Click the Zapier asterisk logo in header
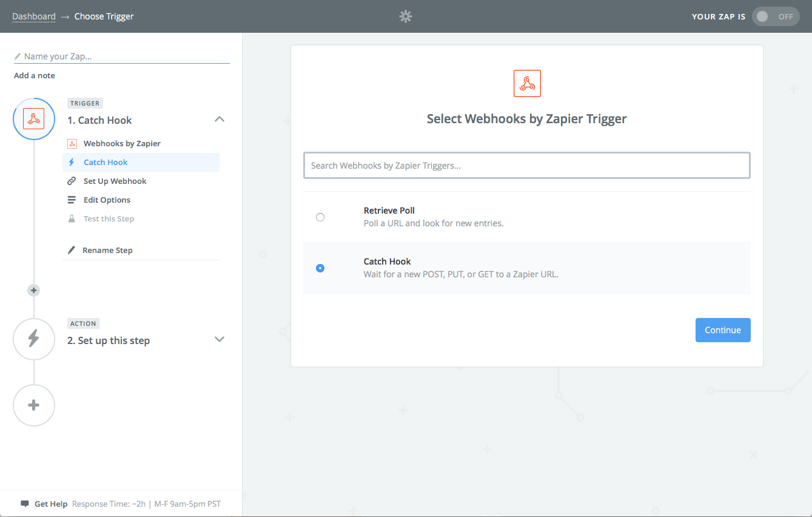 click(406, 16)
